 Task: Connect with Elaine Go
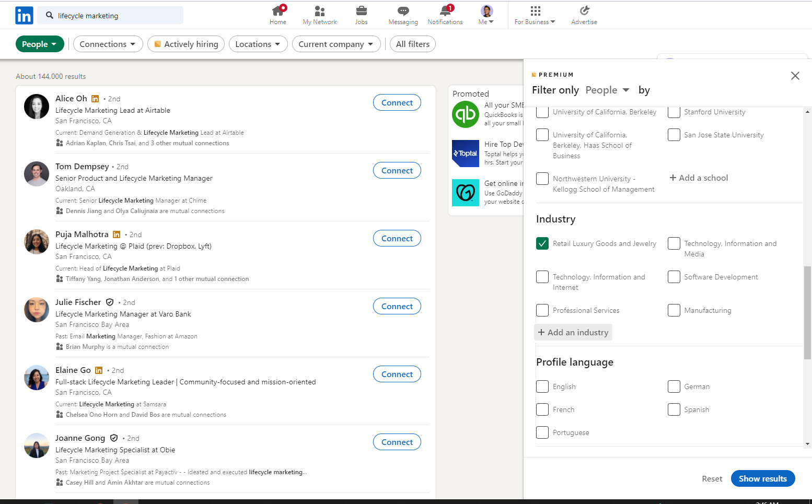[x=397, y=374]
